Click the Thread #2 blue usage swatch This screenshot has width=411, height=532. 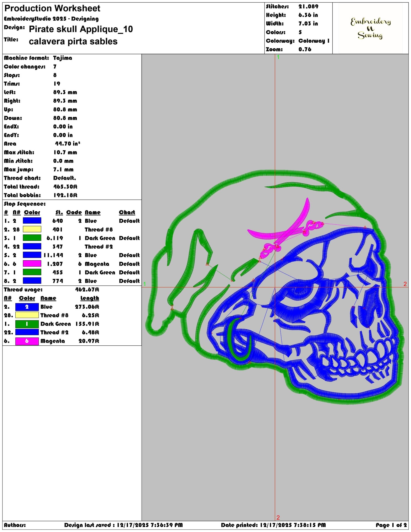pos(27,332)
